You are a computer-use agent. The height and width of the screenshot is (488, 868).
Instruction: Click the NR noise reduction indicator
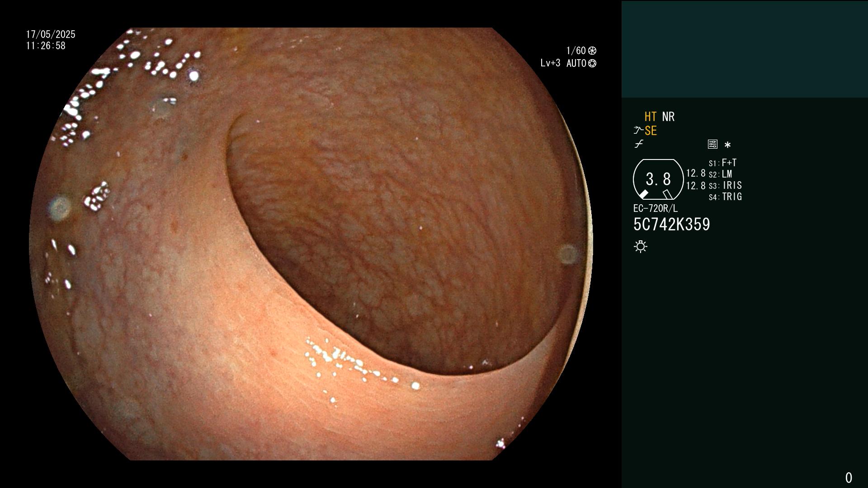[668, 117]
